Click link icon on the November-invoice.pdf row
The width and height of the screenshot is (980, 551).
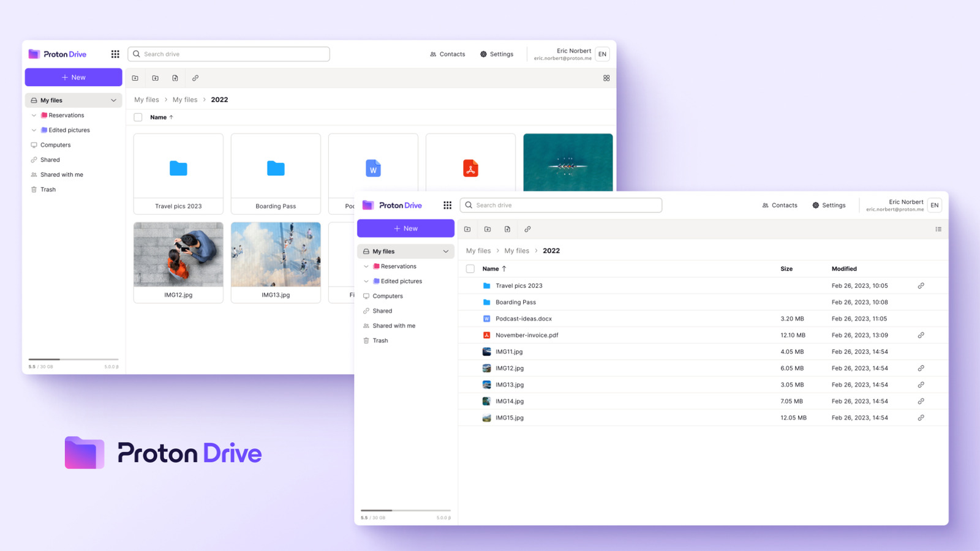click(921, 335)
